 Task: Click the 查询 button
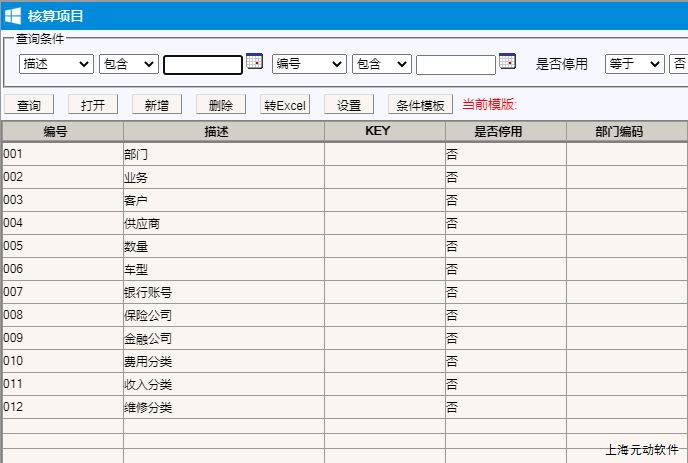29,105
